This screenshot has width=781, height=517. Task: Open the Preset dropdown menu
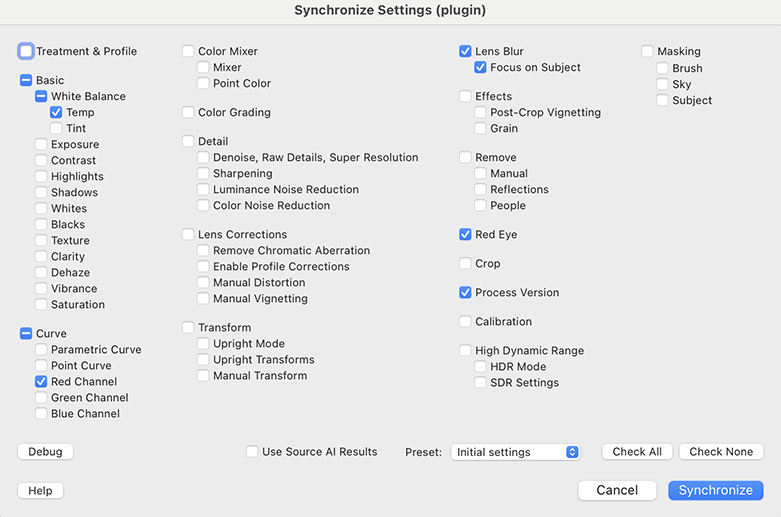(516, 452)
